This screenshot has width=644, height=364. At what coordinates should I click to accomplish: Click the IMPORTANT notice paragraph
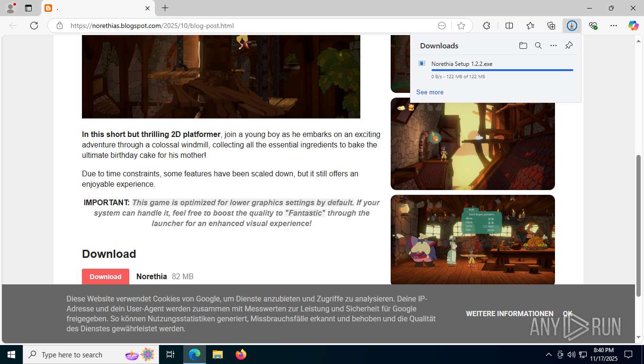pyautogui.click(x=232, y=213)
